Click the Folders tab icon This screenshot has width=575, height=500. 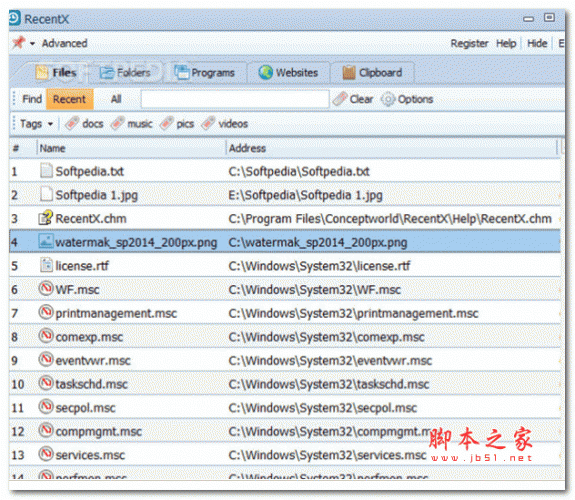pos(107,73)
